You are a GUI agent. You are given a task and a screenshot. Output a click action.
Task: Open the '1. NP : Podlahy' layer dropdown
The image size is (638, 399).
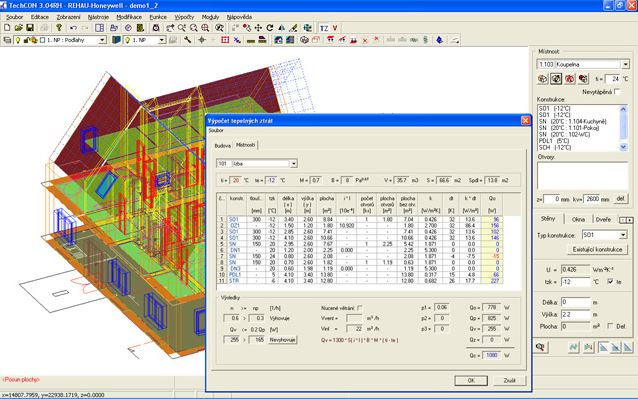pyautogui.click(x=103, y=40)
